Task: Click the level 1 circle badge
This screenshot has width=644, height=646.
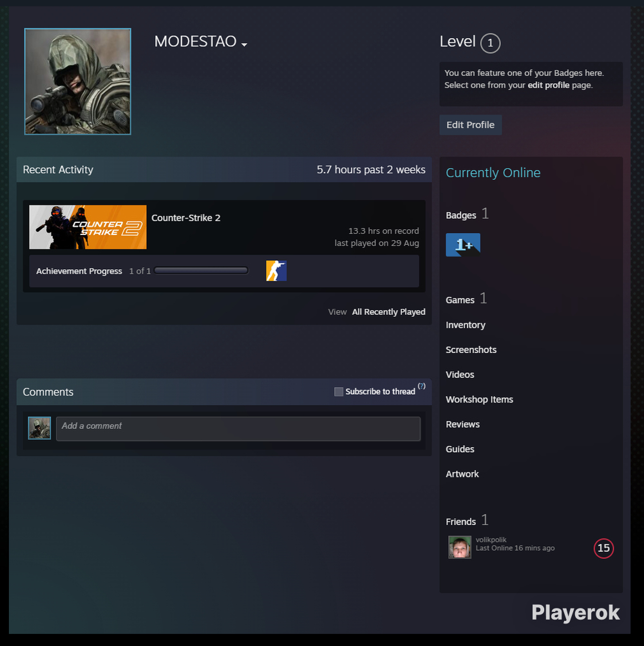Action: point(490,43)
